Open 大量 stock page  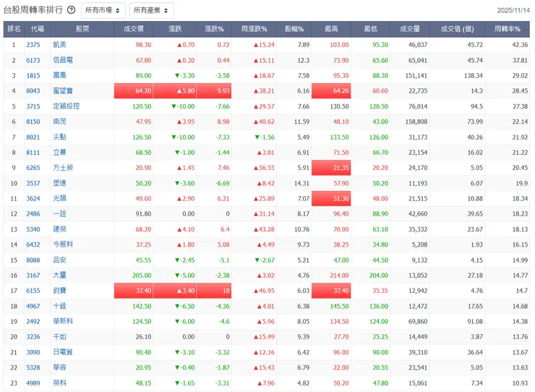[x=60, y=276]
